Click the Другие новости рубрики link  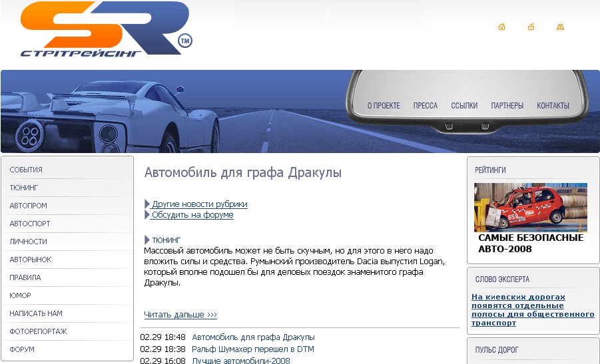(199, 204)
